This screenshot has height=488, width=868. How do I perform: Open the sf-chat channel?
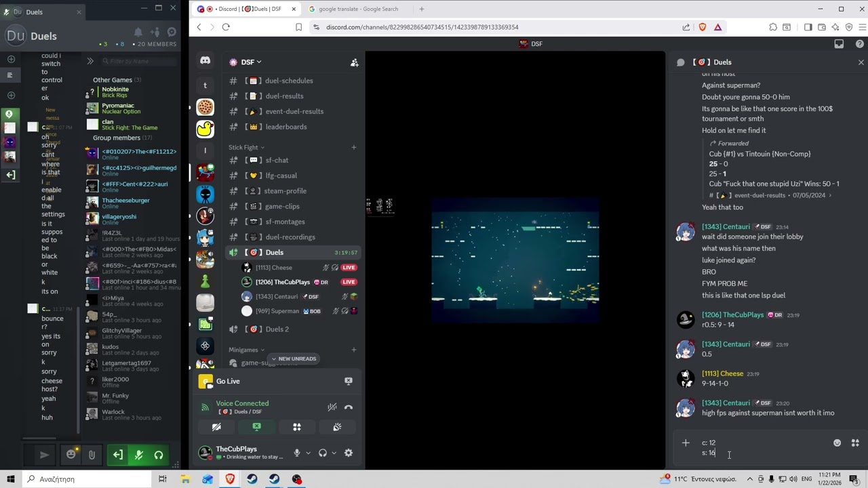[292, 160]
